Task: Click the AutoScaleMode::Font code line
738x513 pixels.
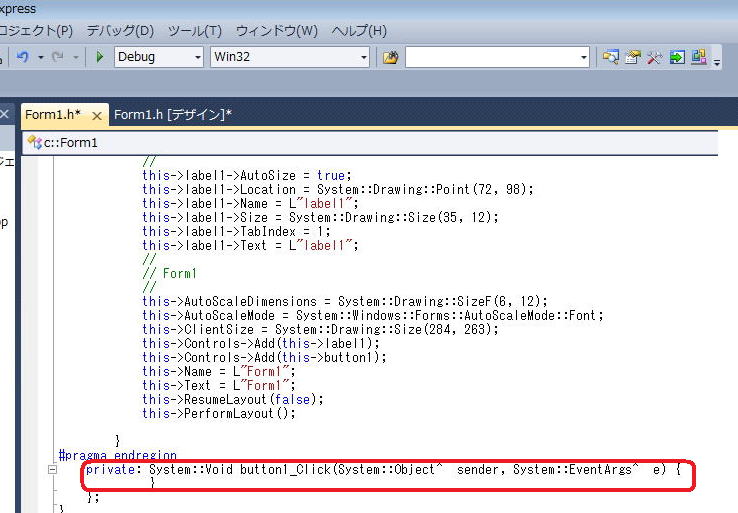Action: tap(373, 315)
